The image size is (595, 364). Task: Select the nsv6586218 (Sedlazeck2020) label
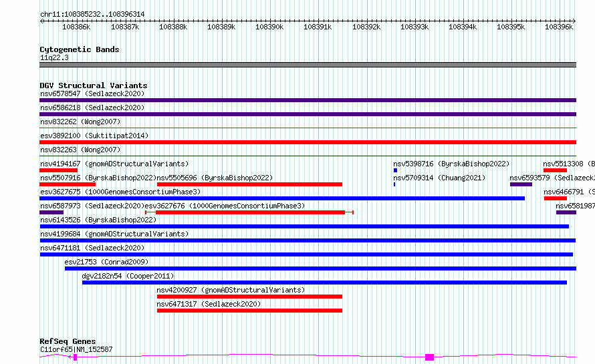[x=92, y=108]
